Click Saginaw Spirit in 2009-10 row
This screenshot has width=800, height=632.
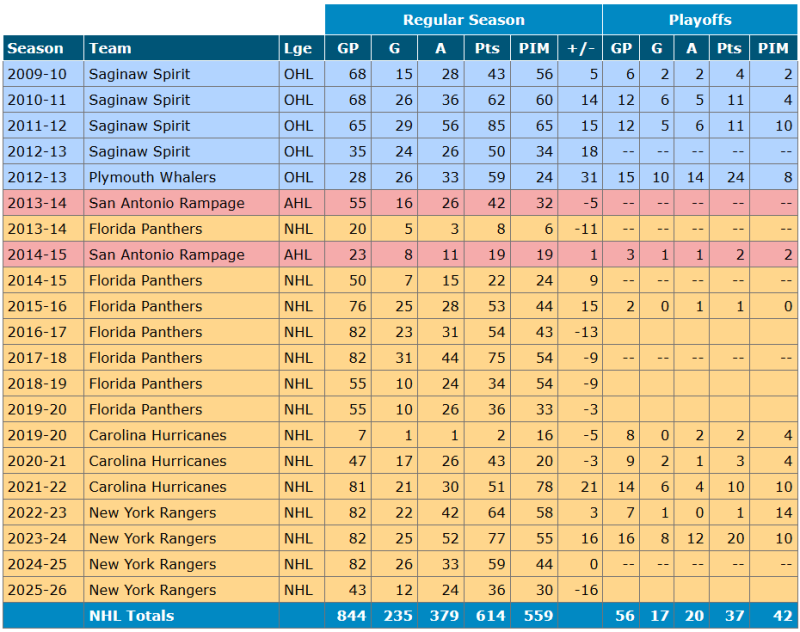139,74
